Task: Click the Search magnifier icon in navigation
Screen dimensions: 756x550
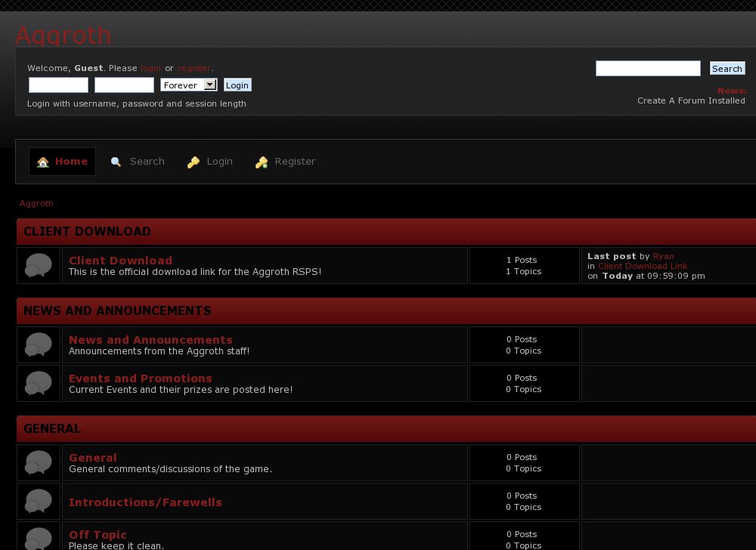Action: click(x=116, y=162)
